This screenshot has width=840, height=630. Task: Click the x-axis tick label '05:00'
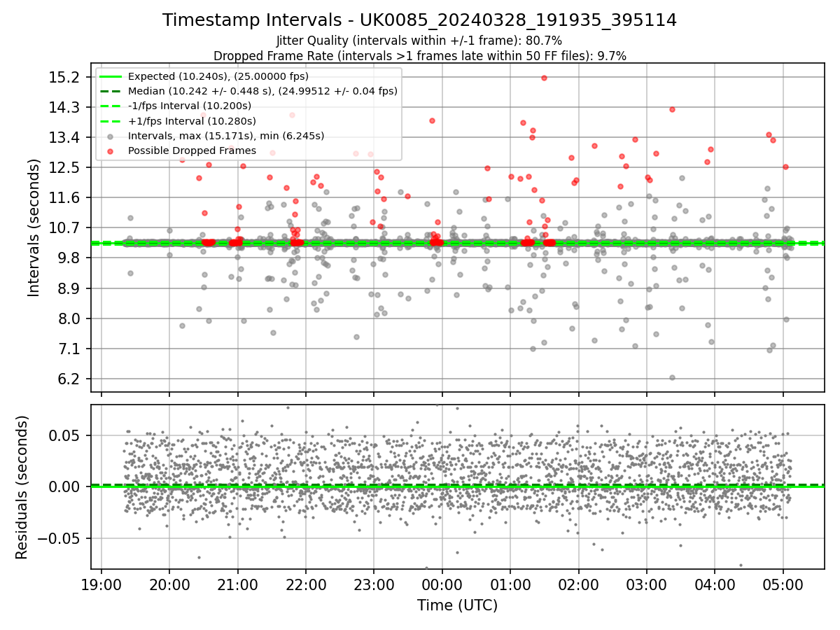click(783, 584)
